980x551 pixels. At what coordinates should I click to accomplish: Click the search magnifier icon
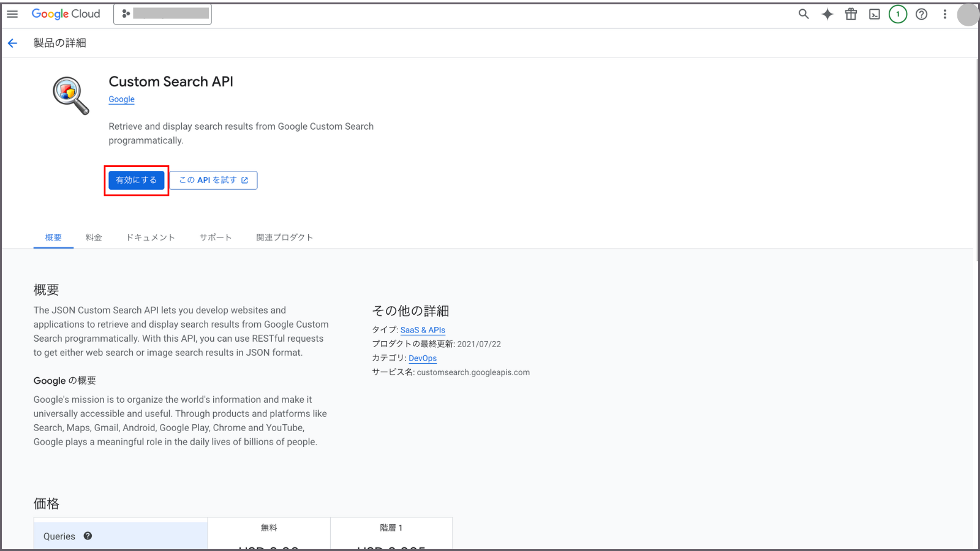coord(804,14)
